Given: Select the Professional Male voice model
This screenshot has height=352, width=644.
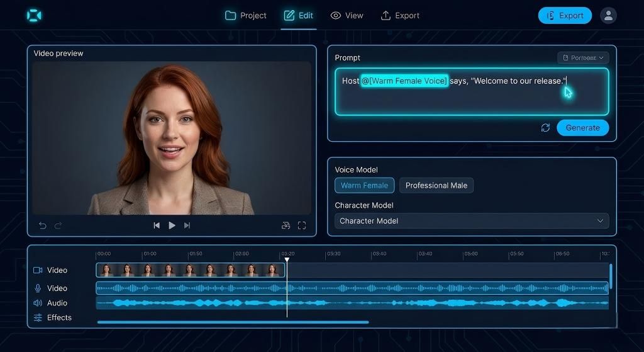Looking at the screenshot, I should coord(436,185).
